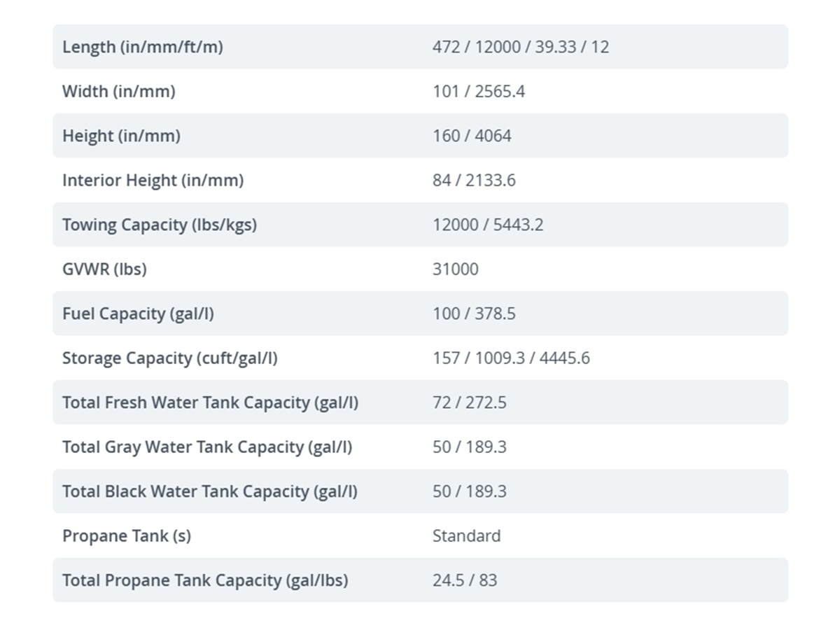Click the Length (in/mm/ft/m) label
This screenshot has height=630, width=840.
[x=143, y=47]
